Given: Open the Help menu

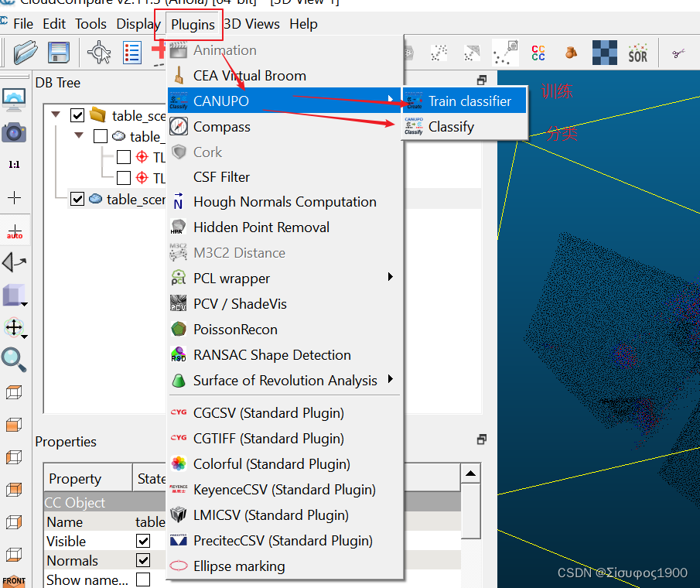Looking at the screenshot, I should [x=303, y=24].
